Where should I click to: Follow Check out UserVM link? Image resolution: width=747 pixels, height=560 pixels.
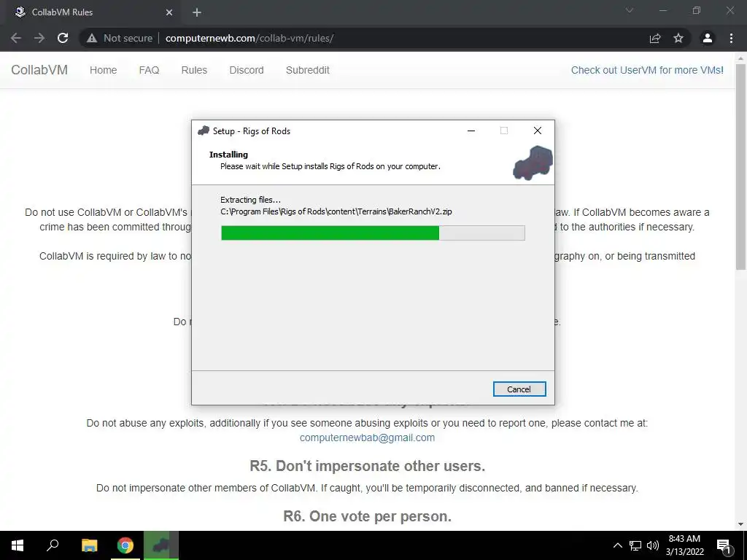[647, 70]
